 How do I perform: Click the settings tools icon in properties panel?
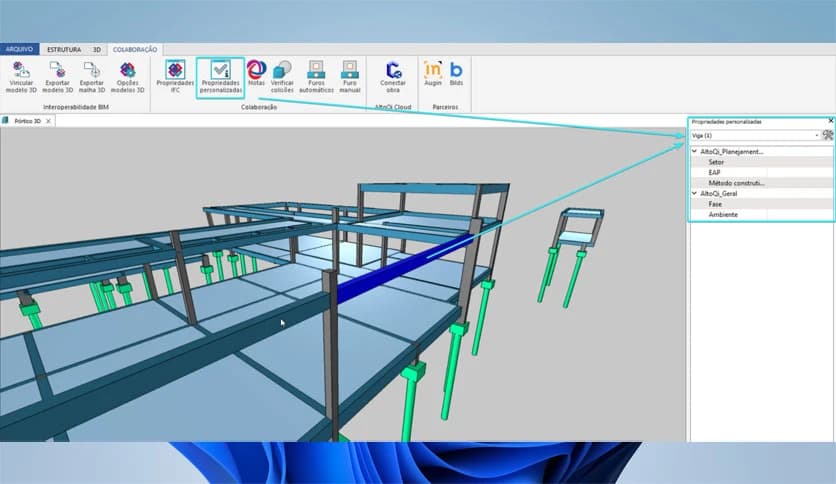827,135
